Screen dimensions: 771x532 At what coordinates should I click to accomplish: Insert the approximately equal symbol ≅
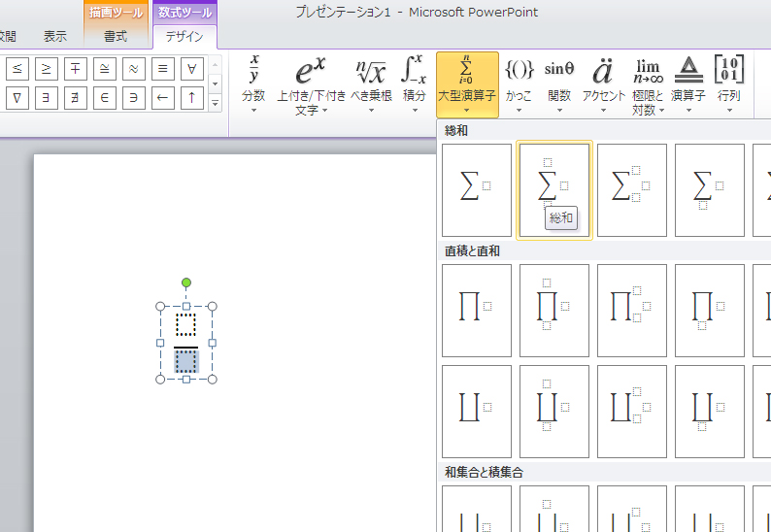(x=104, y=69)
